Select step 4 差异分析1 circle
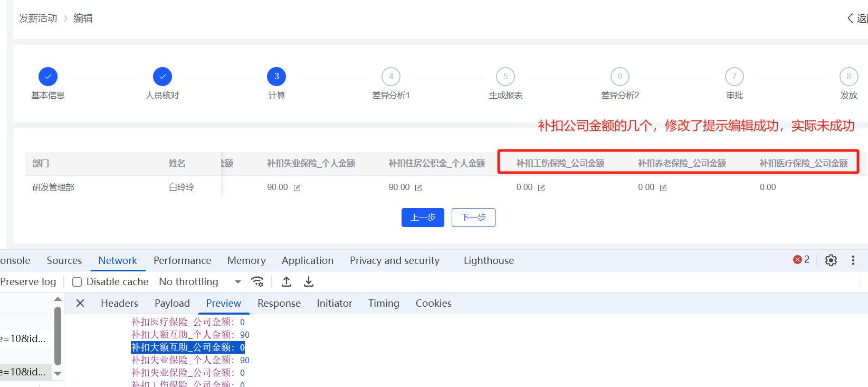Viewport: 868px width, 387px height. 391,77
